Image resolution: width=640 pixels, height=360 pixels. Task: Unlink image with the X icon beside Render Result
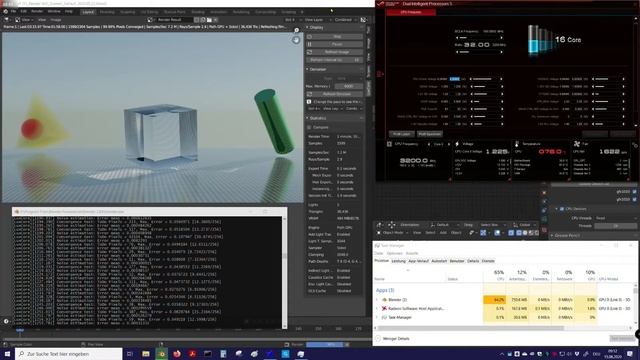(x=216, y=20)
